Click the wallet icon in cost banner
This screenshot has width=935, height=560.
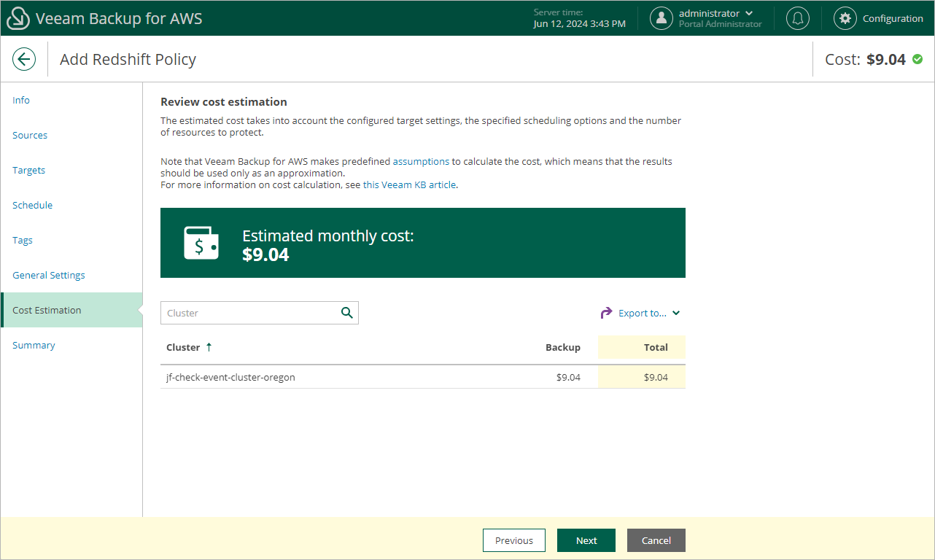[x=201, y=243]
